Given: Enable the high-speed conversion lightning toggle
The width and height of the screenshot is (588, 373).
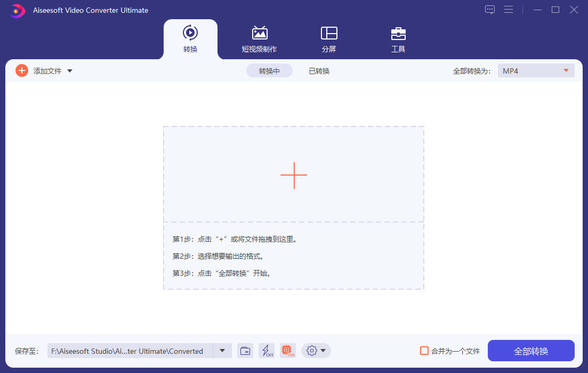Looking at the screenshot, I should [x=267, y=351].
